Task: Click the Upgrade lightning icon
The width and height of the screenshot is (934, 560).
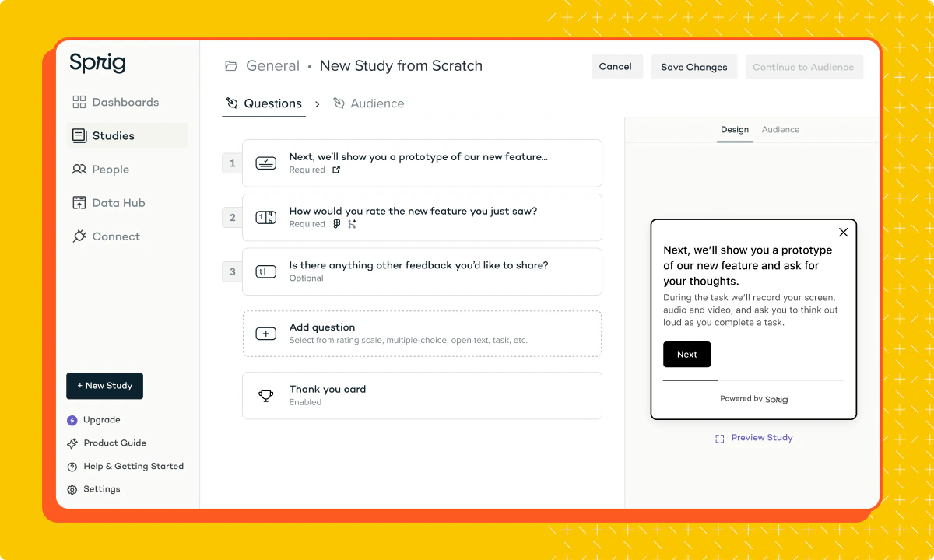Action: (72, 420)
